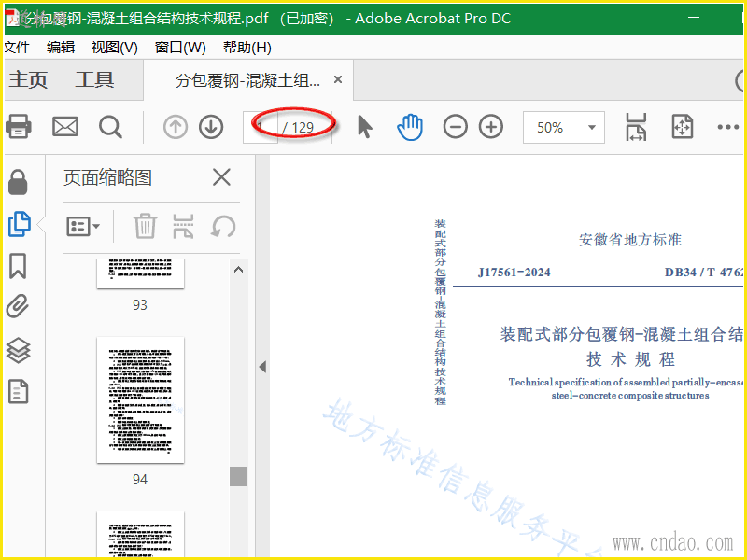Click the Print file icon
This screenshot has width=747, height=560.
(18, 127)
